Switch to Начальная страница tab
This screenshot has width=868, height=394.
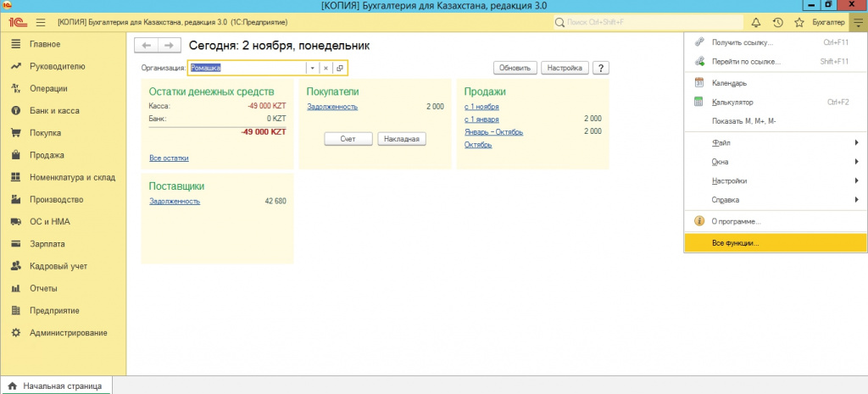click(x=56, y=386)
